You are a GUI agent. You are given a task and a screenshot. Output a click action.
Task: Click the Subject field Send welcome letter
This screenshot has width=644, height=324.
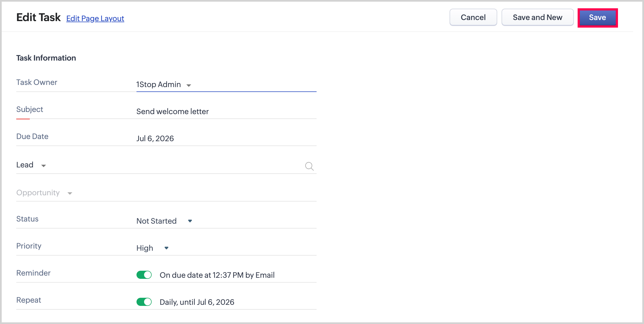click(173, 111)
